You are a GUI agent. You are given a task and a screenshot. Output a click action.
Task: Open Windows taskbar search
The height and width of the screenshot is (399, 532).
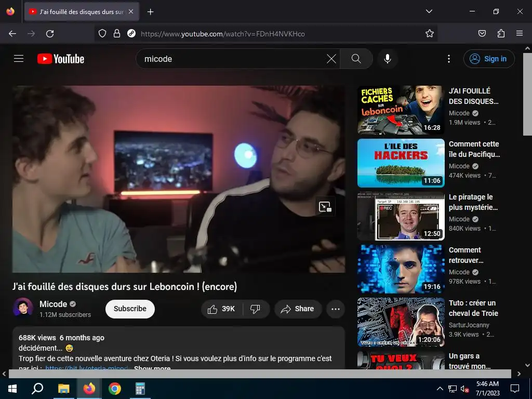[37, 389]
